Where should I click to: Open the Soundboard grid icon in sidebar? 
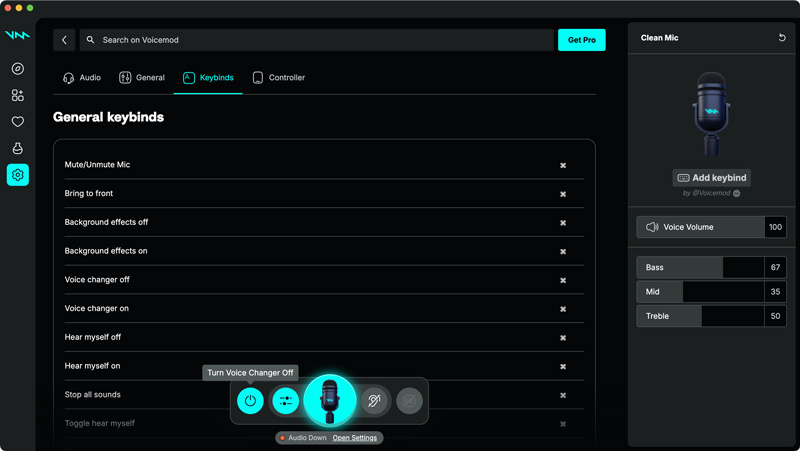17,96
